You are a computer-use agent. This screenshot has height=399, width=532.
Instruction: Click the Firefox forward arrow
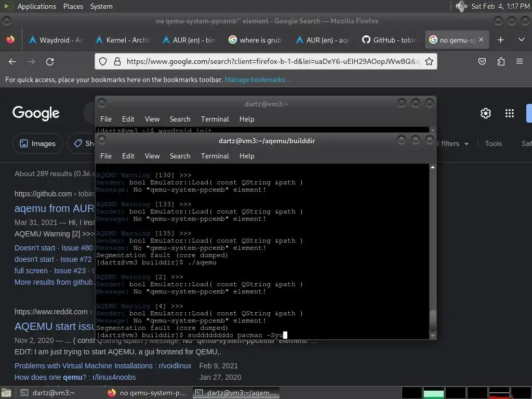point(31,62)
